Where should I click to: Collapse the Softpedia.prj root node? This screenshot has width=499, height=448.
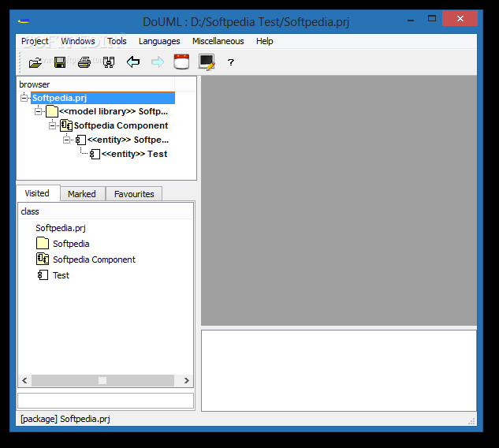(24, 98)
